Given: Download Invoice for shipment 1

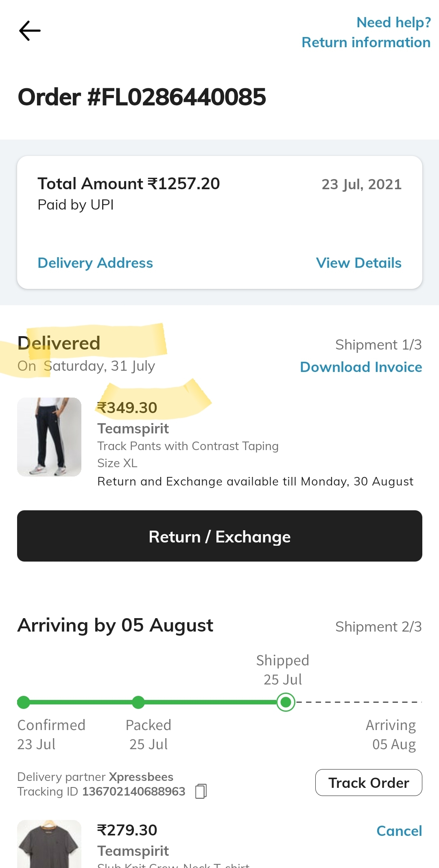Looking at the screenshot, I should [361, 367].
